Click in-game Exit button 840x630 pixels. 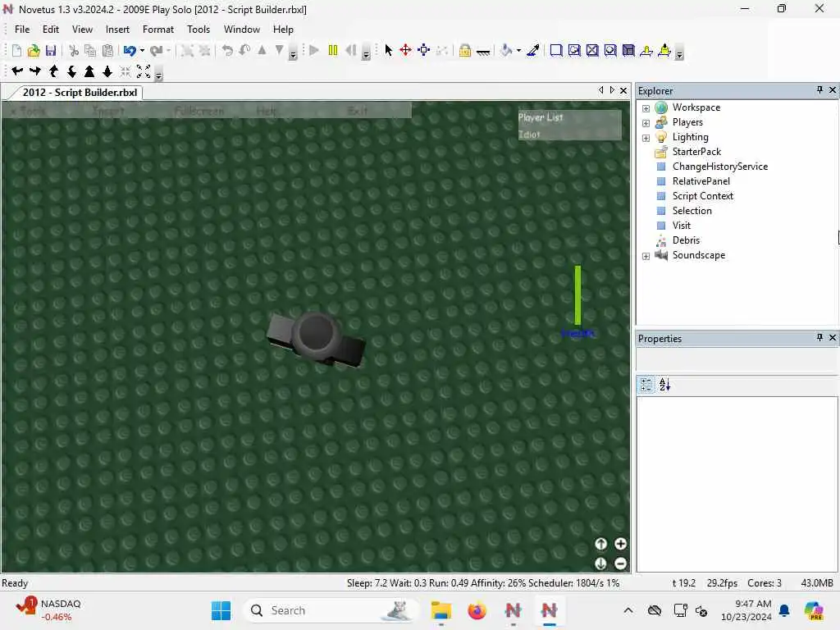point(358,111)
